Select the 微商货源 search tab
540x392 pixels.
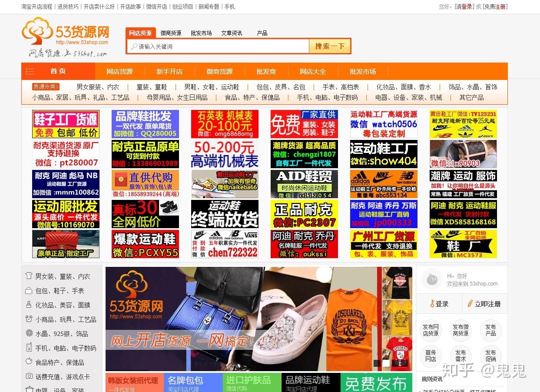171,33
